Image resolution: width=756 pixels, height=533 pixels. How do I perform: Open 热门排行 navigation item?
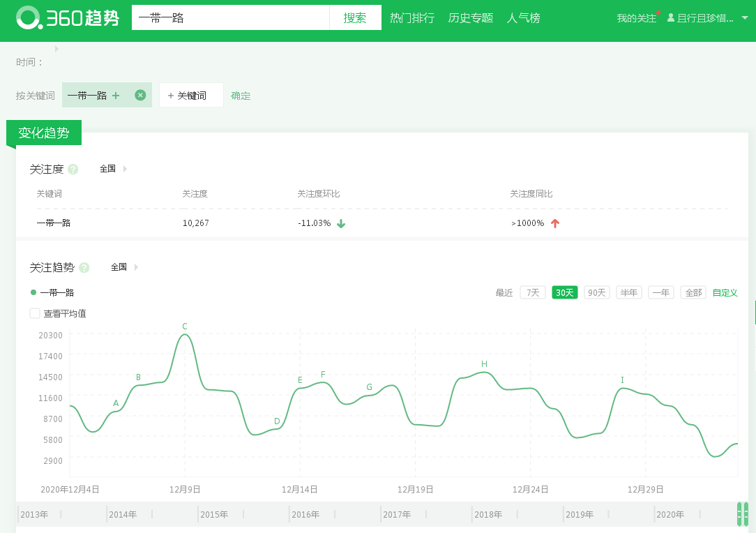tap(412, 18)
